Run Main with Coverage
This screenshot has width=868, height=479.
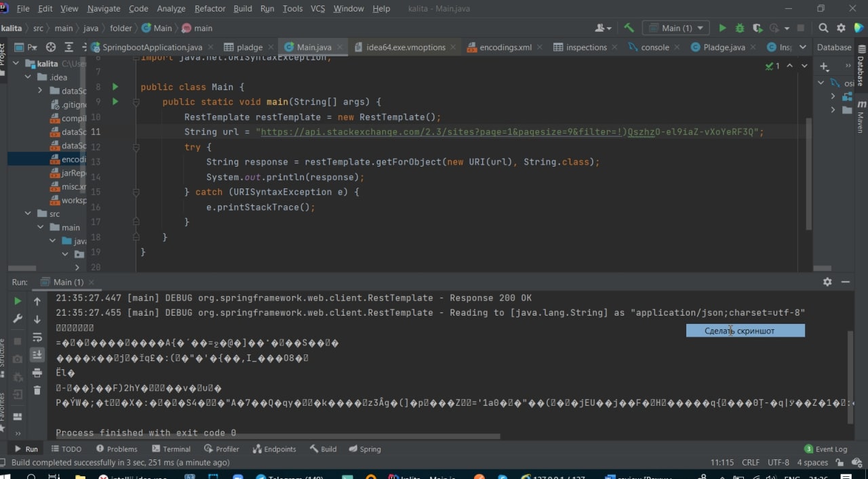757,28
